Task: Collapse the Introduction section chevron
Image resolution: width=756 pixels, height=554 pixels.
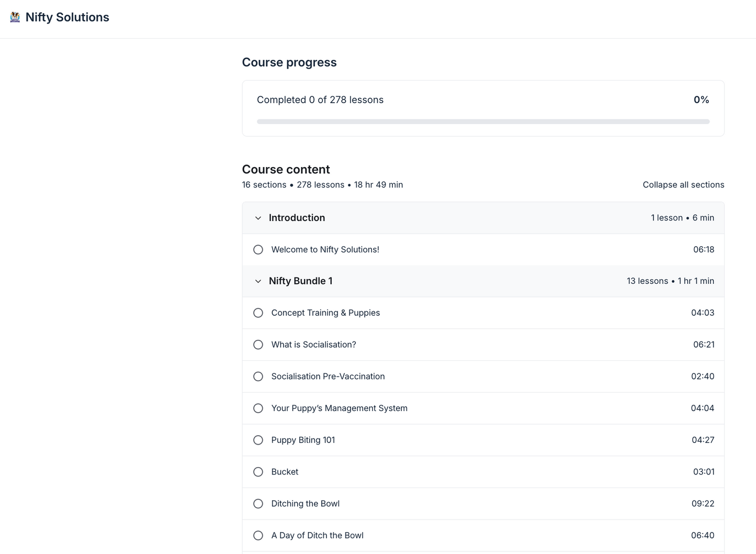Action: click(258, 218)
